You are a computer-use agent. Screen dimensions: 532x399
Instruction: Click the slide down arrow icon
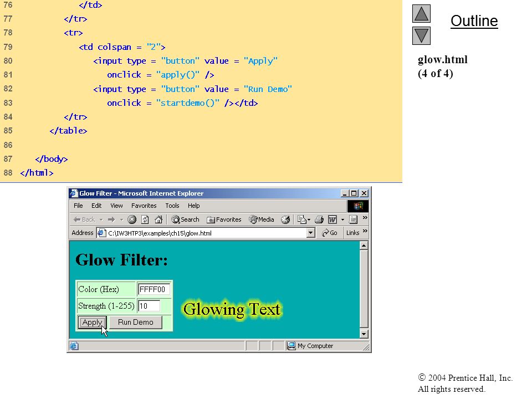pos(421,35)
